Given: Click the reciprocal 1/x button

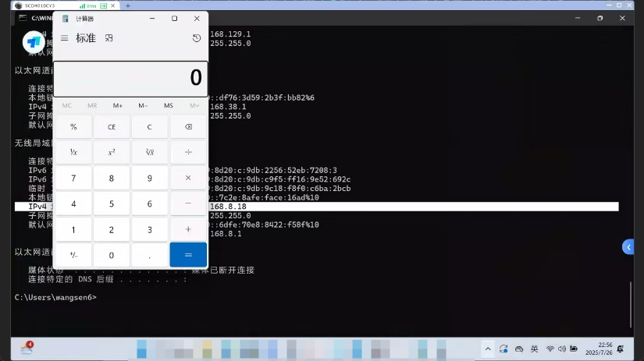Looking at the screenshot, I should coord(73,152).
